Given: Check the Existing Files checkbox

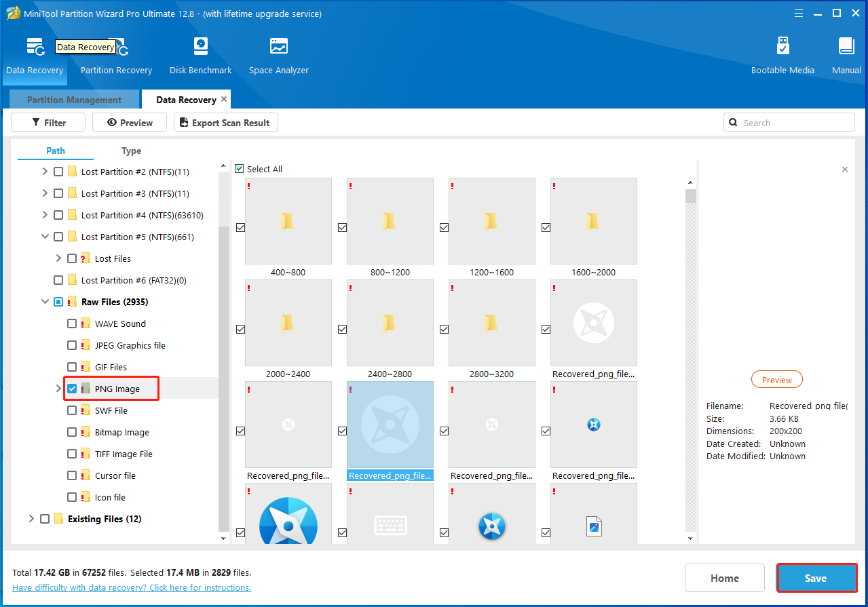Looking at the screenshot, I should click(45, 519).
